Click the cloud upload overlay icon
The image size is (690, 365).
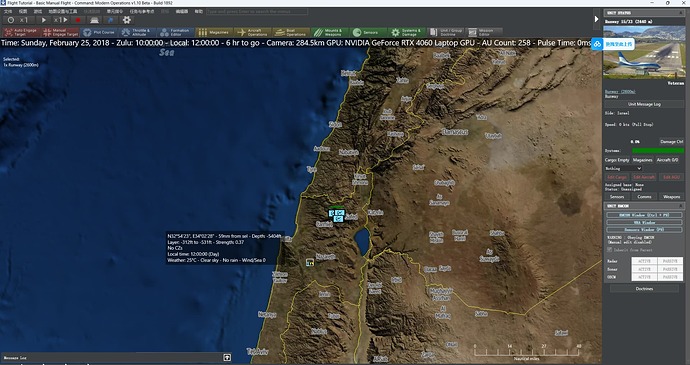click(x=597, y=44)
